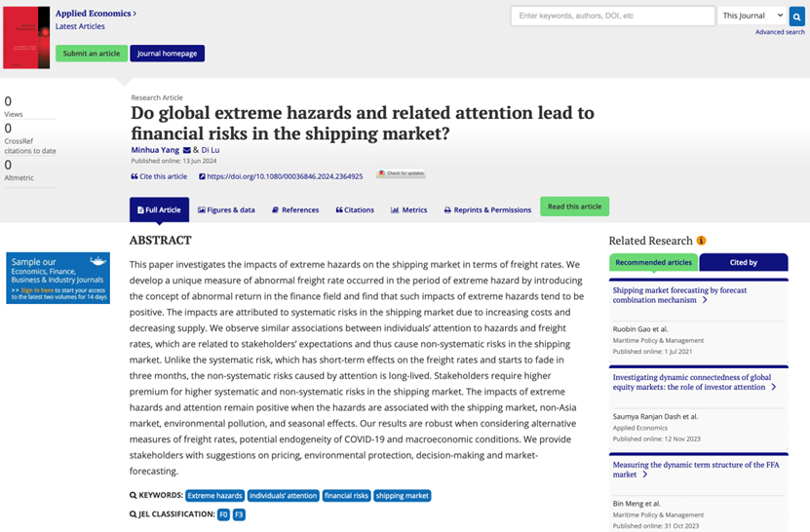Screen dimensions: 810x532
Task: Click the Check for updates badge
Action: [401, 173]
